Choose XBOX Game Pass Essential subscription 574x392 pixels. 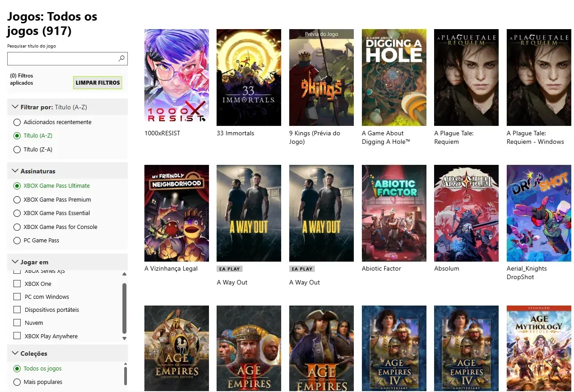pos(17,213)
